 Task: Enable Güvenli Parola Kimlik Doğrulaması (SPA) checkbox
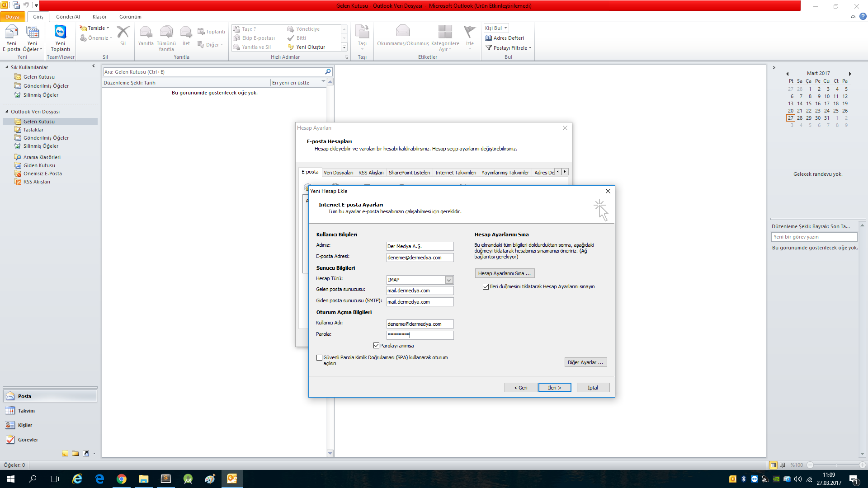[x=320, y=358]
